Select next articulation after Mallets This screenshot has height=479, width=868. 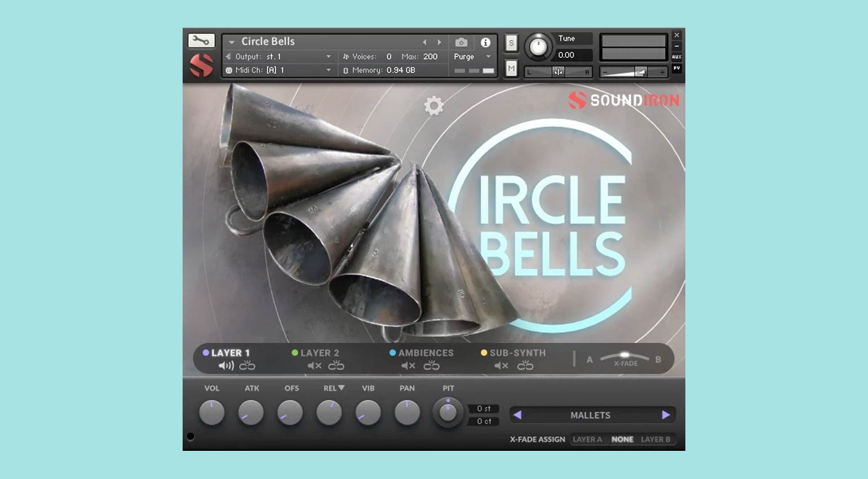[x=666, y=415]
